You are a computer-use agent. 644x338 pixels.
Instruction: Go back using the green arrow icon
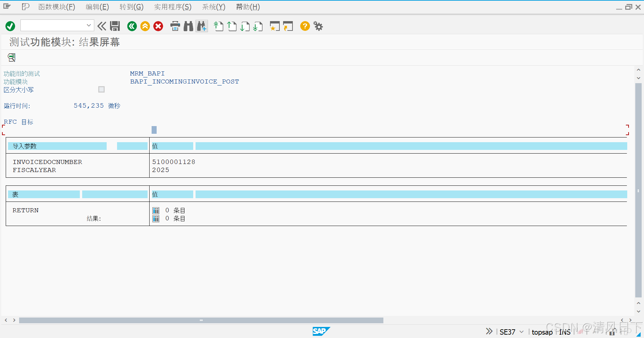[x=132, y=26]
